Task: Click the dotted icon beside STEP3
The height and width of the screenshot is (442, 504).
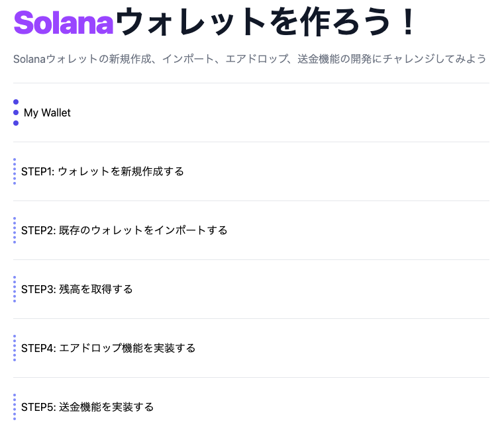Action: 15,289
